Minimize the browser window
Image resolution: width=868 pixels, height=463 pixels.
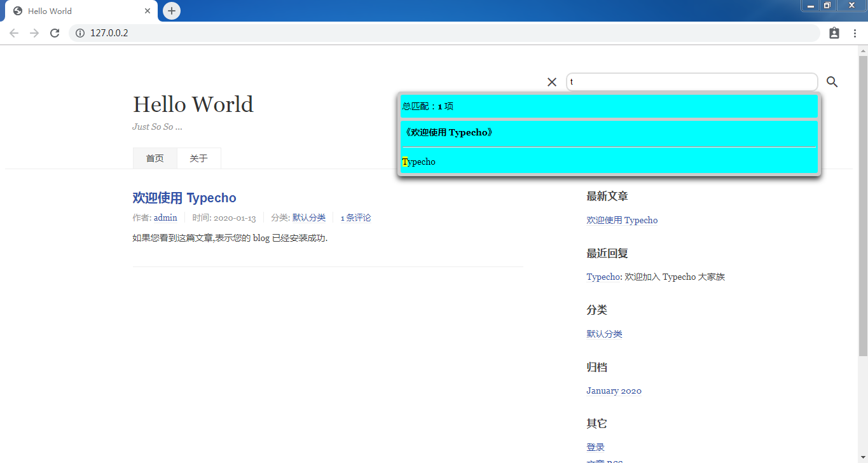pos(810,6)
